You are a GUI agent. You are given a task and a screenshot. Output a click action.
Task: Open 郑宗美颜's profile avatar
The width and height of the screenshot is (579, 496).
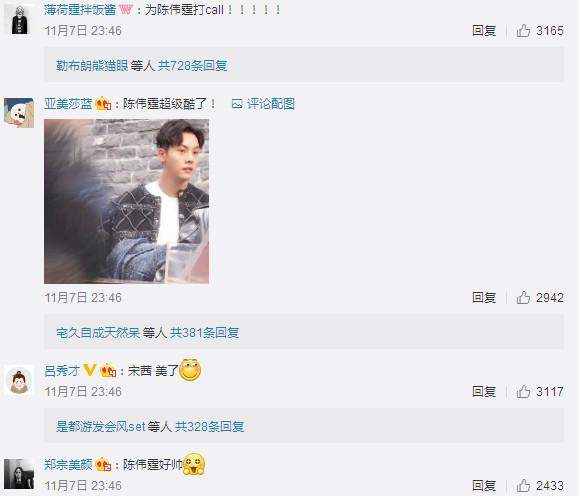19,474
